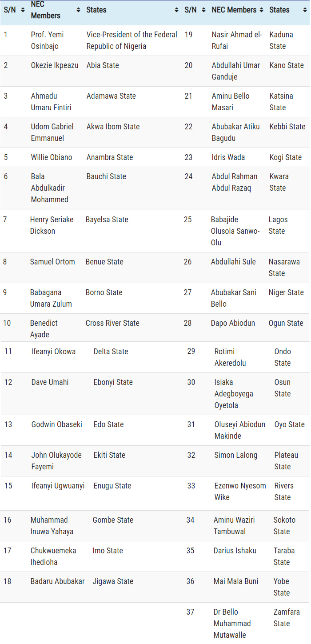The width and height of the screenshot is (311, 644).
Task: Click the far-right States header label
Action: coord(279,10)
